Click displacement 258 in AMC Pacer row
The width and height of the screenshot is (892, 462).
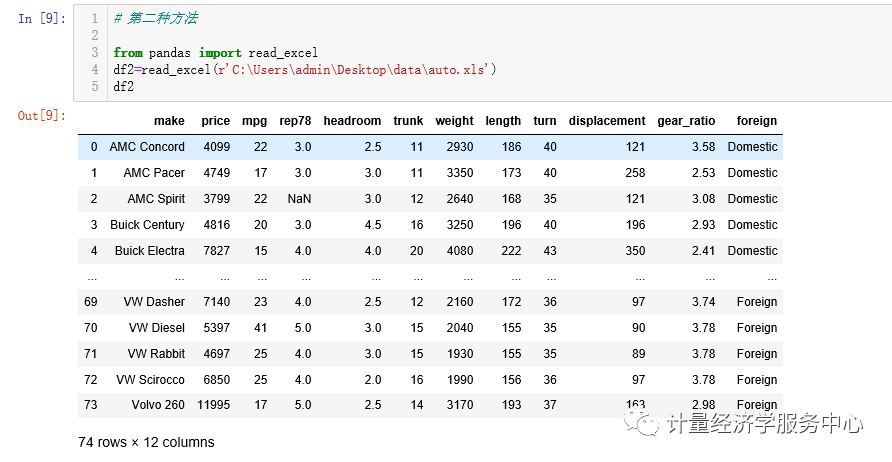(635, 173)
